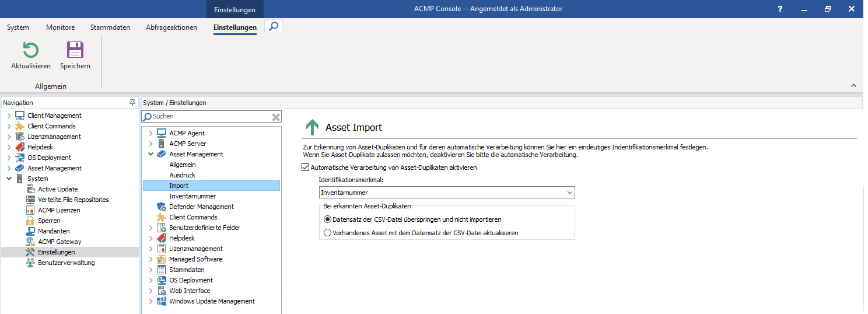The width and height of the screenshot is (868, 314).
Task: Click the help question mark in title bar
Action: click(780, 9)
